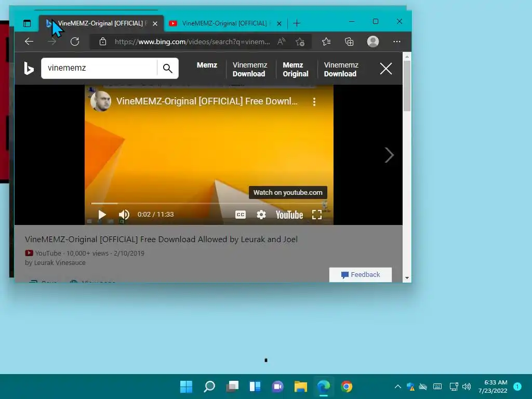The image size is (532, 399).
Task: Mute the video volume speaker
Action: click(124, 215)
